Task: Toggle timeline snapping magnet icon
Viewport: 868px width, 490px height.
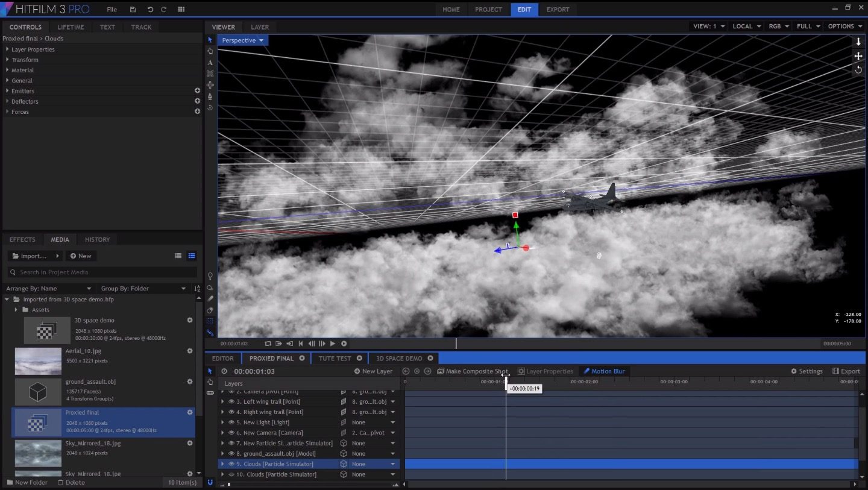Action: (x=210, y=482)
